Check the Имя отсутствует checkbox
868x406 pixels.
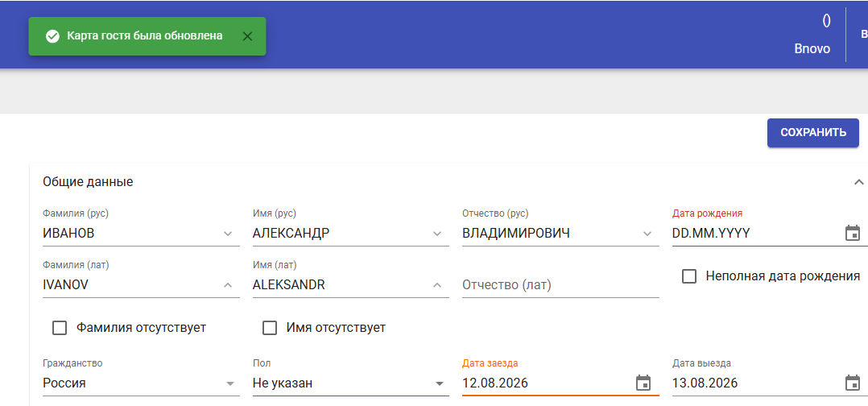(x=270, y=327)
